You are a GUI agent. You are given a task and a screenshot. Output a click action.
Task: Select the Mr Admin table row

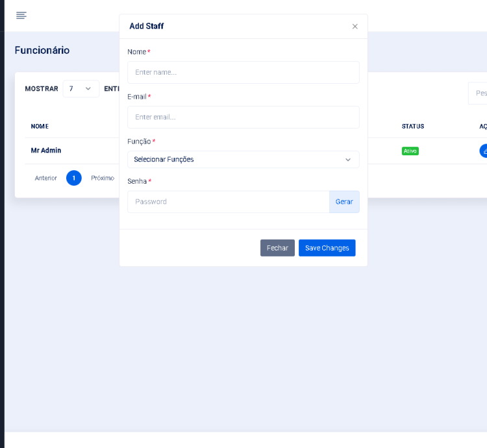tap(46, 151)
